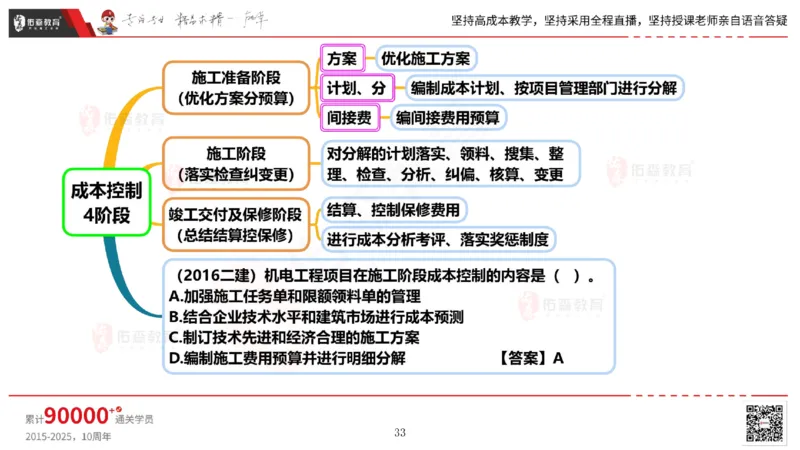This screenshot has width=800, height=450.
Task: Click the 编间接费用预算 bubble
Action: tap(448, 118)
